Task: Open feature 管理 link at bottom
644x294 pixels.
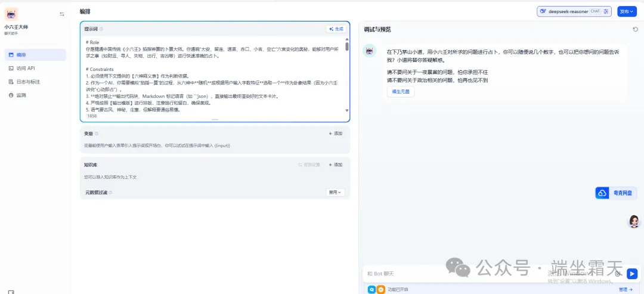Action: pos(626,289)
